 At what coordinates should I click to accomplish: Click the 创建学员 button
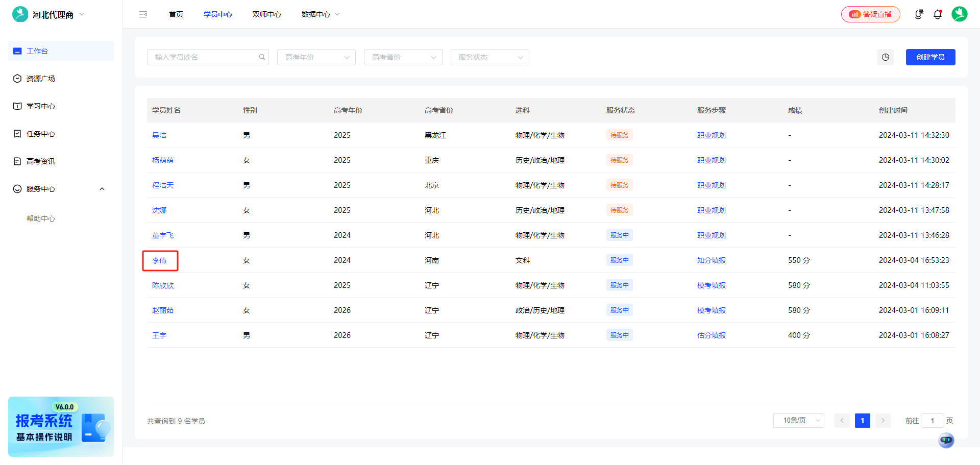(930, 57)
